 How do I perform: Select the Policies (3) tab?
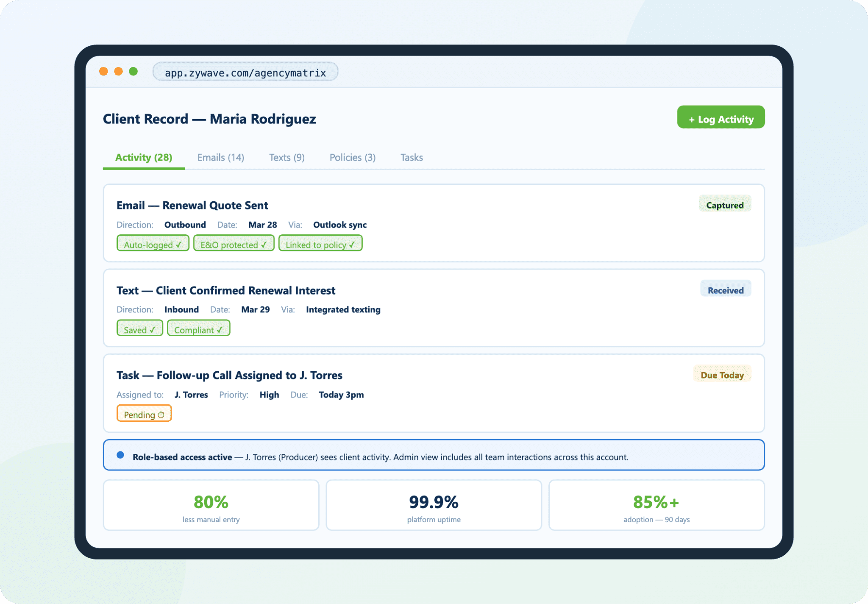(x=352, y=158)
